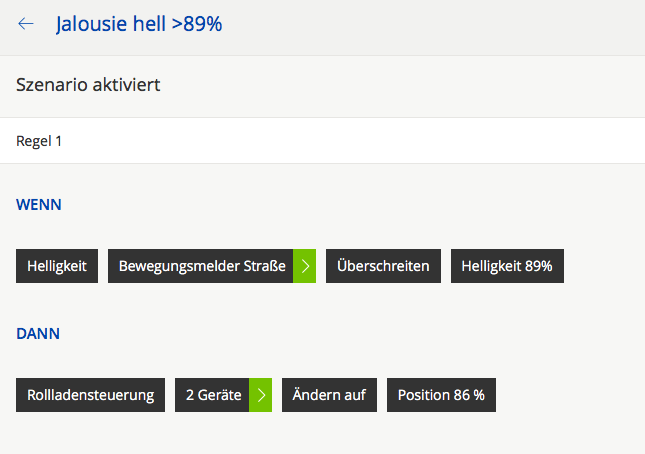Expand motion sensor device details arrow
This screenshot has width=645, height=454.
[305, 266]
